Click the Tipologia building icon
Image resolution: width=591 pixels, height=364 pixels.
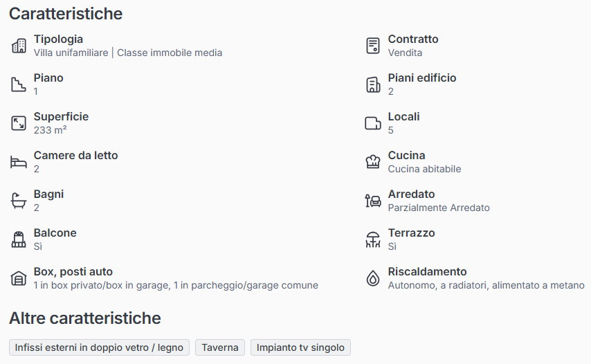[19, 46]
